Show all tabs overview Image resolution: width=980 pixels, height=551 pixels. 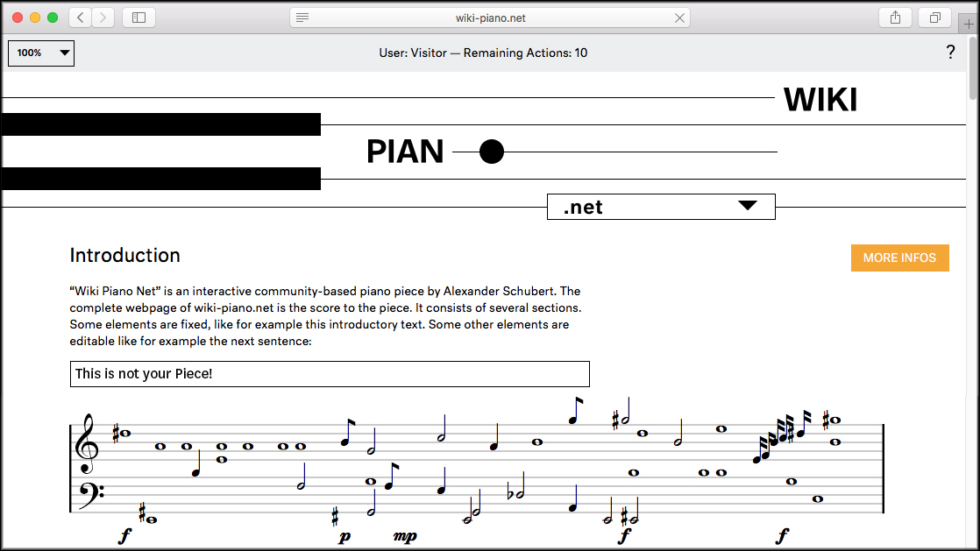click(934, 18)
